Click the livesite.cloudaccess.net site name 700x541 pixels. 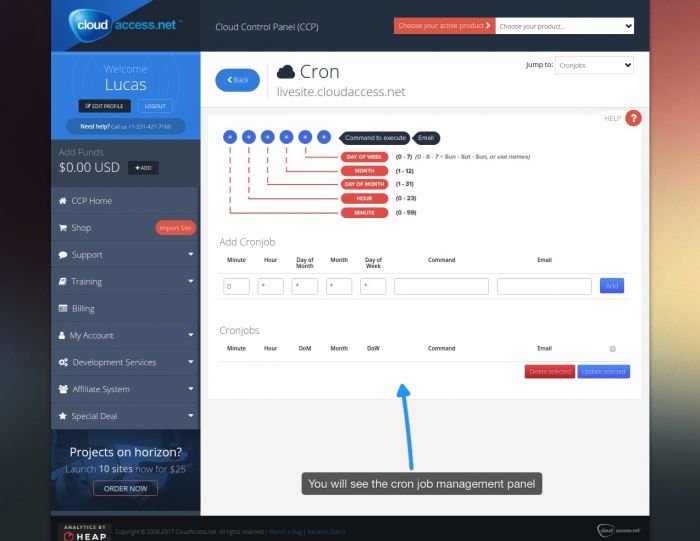341,92
